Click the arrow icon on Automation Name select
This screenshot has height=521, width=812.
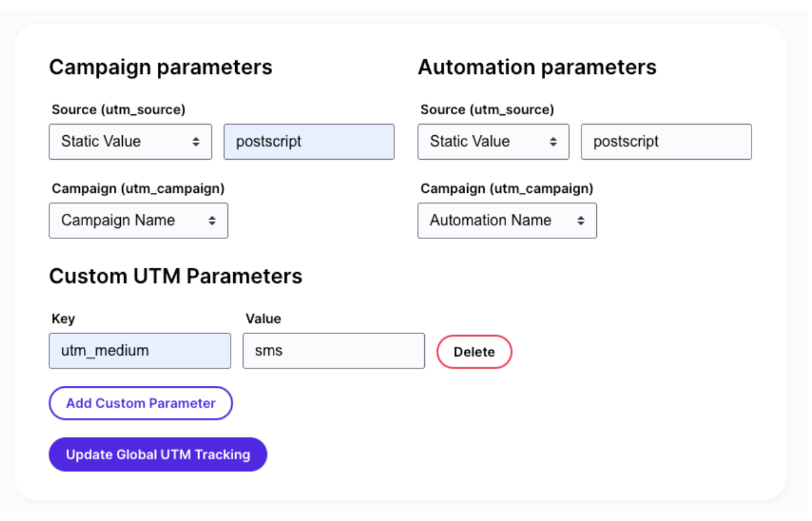tap(581, 221)
